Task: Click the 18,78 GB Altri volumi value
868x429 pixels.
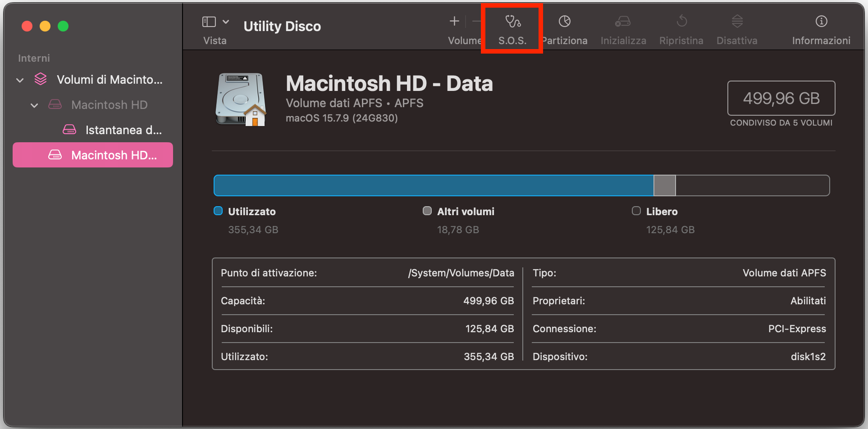Action: [458, 230]
